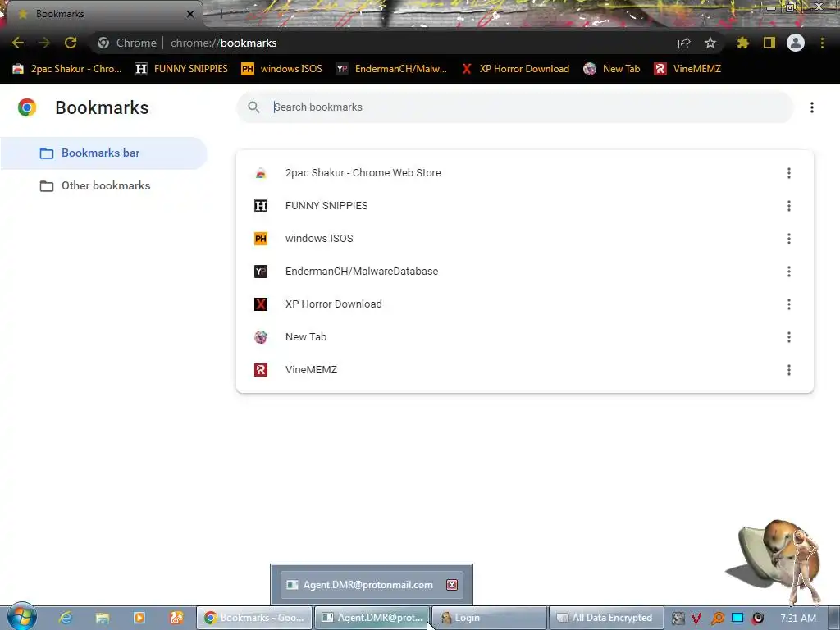Switch to the Login taskbar button
This screenshot has height=630, width=840.
coord(489,618)
